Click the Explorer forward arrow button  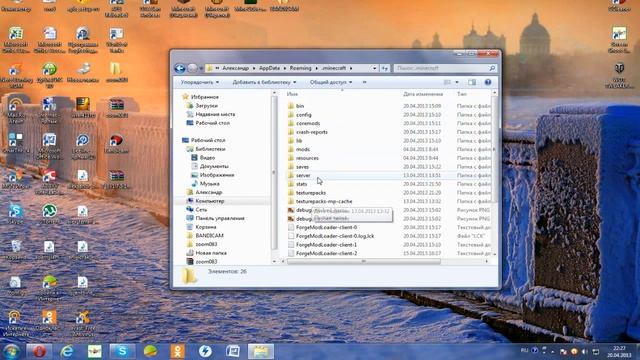192,68
